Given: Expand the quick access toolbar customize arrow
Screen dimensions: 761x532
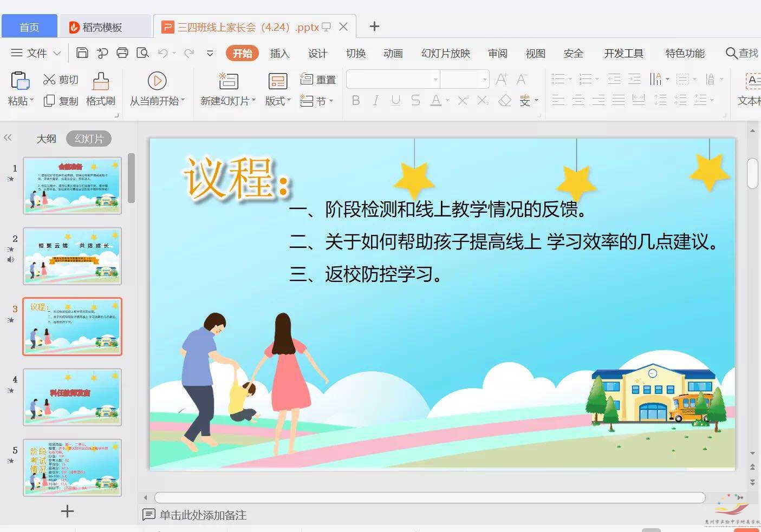Looking at the screenshot, I should point(210,53).
